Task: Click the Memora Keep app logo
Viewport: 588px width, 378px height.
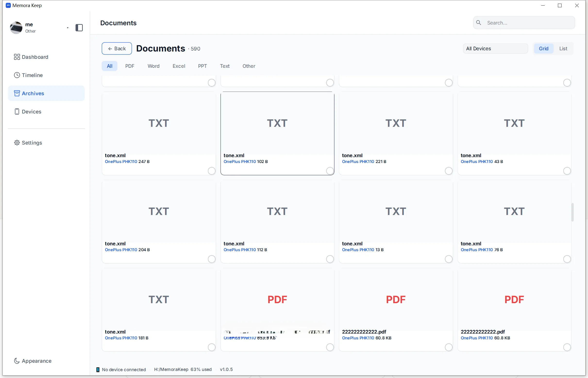Action: [x=8, y=5]
